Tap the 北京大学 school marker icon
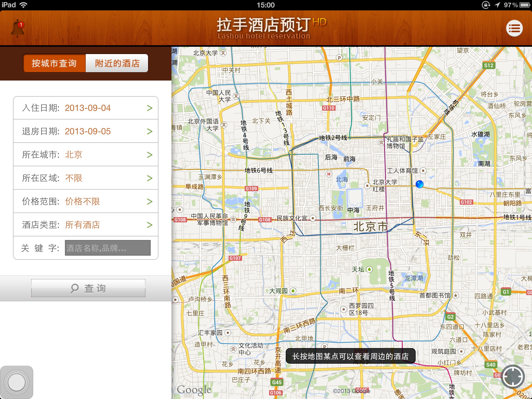 click(x=223, y=53)
